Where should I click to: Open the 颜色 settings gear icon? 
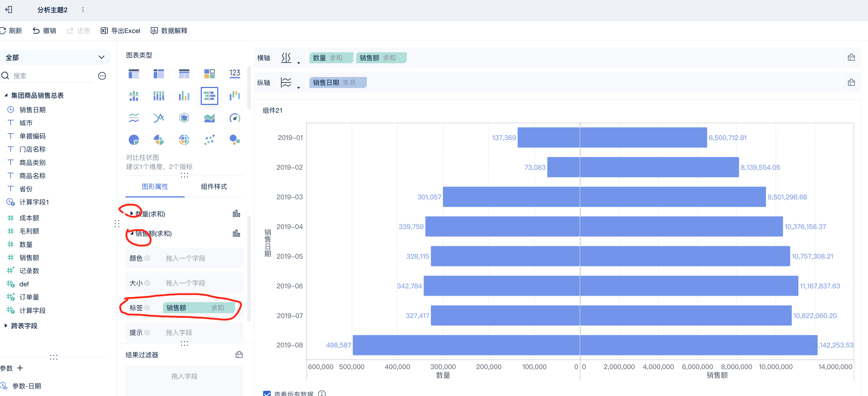click(x=147, y=258)
